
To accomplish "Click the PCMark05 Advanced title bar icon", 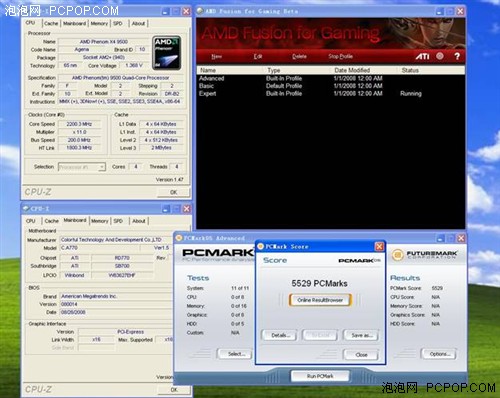I will 179,238.
